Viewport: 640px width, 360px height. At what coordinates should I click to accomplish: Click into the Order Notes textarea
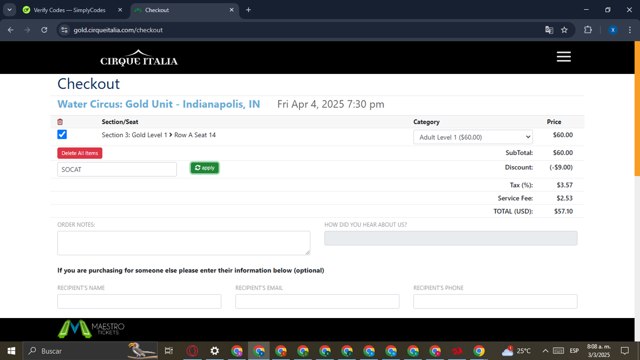pos(184,243)
